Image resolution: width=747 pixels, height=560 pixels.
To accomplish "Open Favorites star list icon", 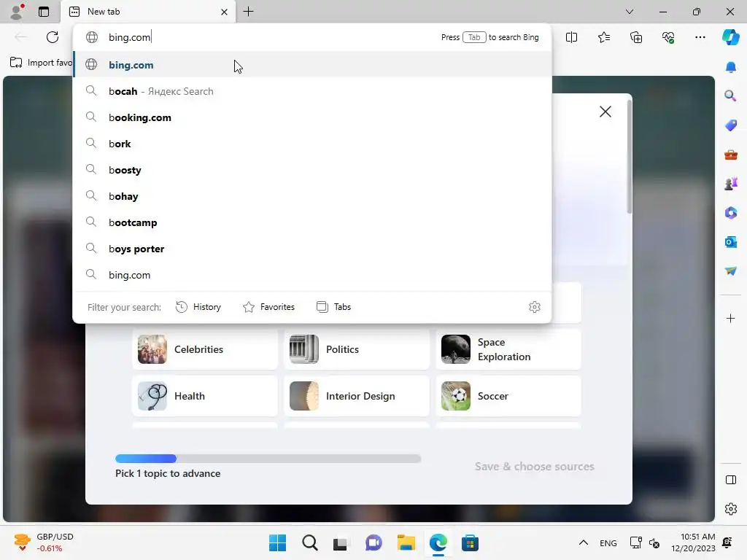I will 603,37.
